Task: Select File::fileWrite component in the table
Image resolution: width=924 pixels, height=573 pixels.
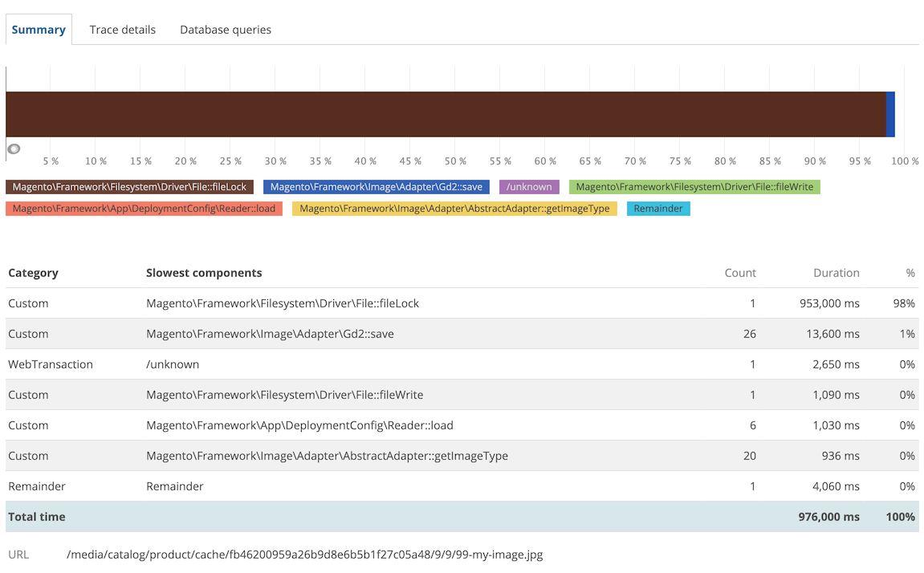Action: (x=285, y=395)
